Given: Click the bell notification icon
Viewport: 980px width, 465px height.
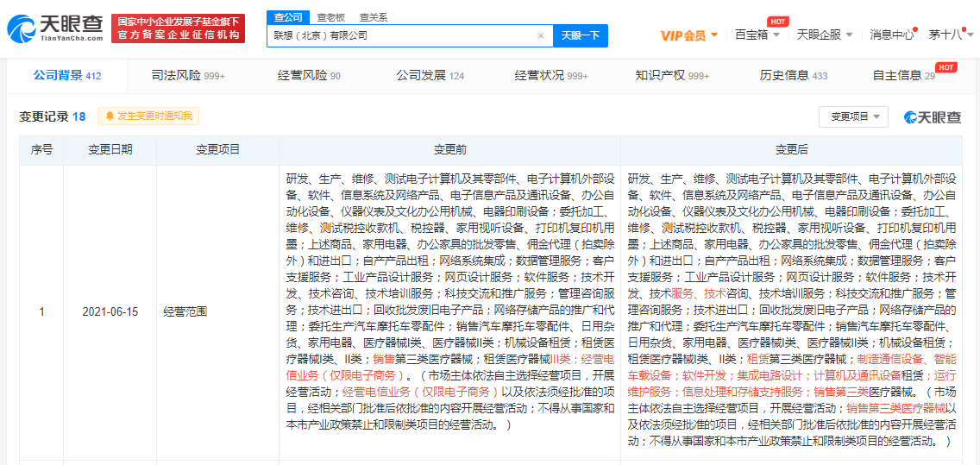Looking at the screenshot, I should tap(110, 116).
